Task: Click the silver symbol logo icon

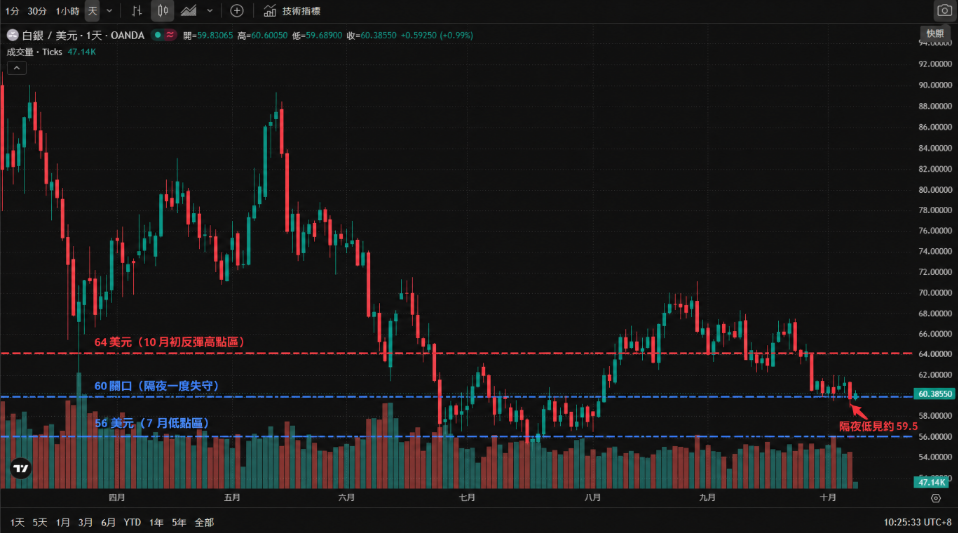Action: [12, 35]
